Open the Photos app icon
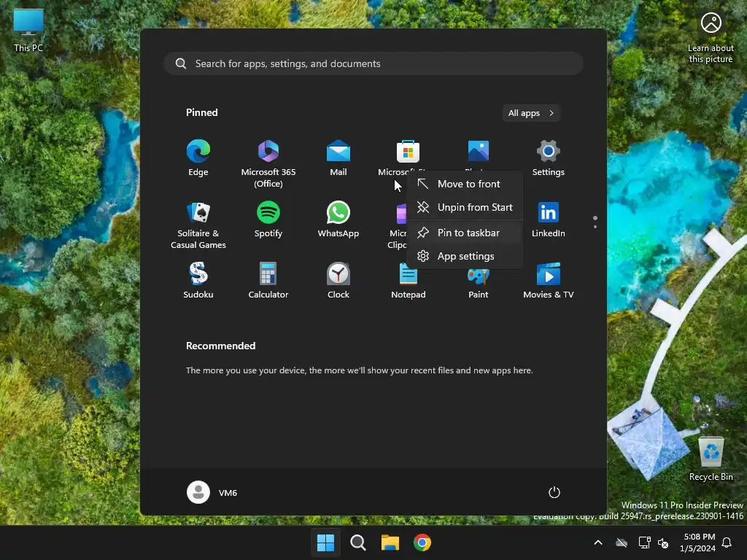Viewport: 747px width, 560px height. (479, 152)
